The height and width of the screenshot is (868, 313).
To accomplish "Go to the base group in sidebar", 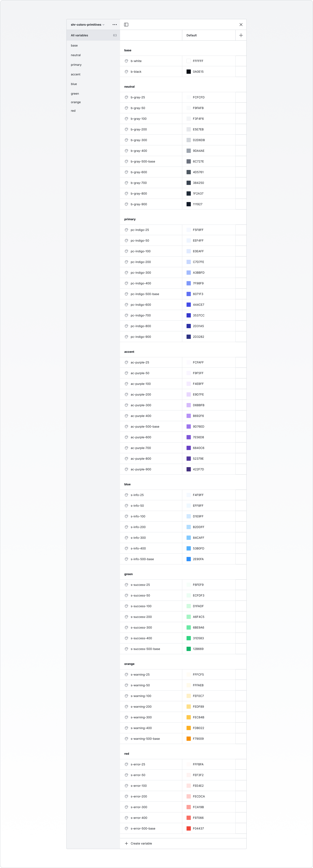I will 74,45.
